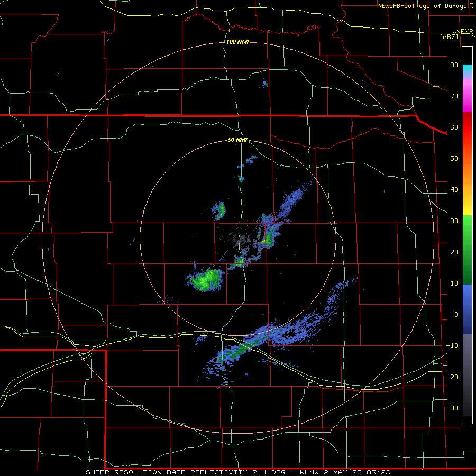
Task: Click the 100 NMI range ring label
Action: (237, 42)
